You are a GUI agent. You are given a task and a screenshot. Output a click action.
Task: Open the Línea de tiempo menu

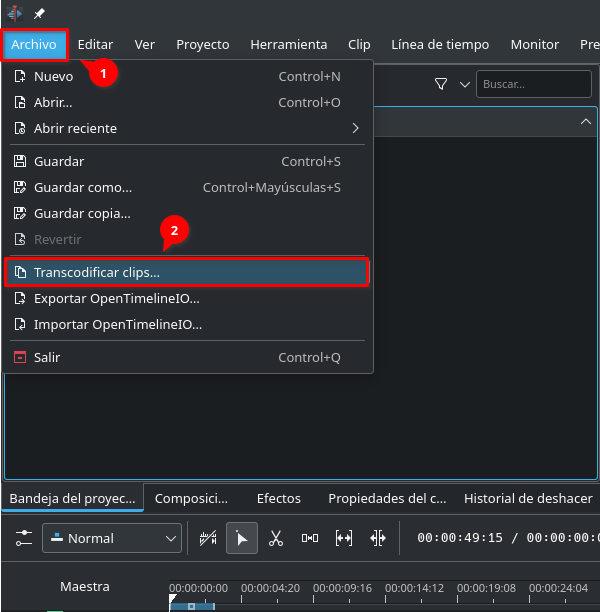(440, 44)
